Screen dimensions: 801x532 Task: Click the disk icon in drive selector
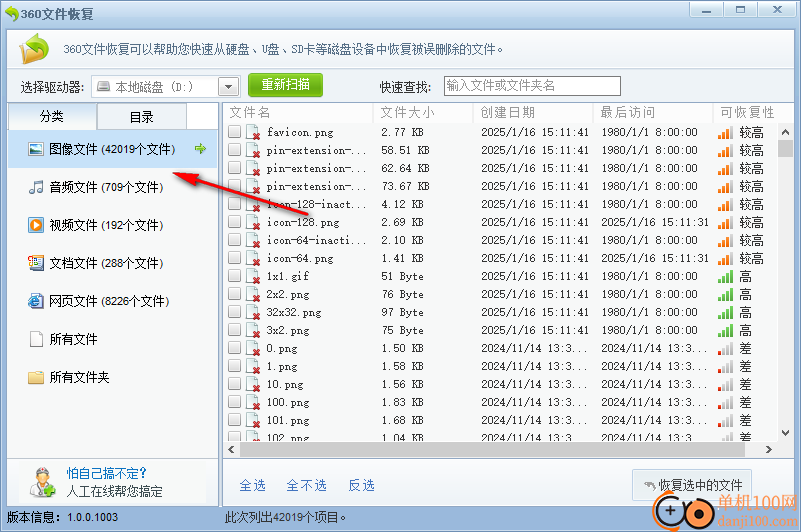[104, 86]
